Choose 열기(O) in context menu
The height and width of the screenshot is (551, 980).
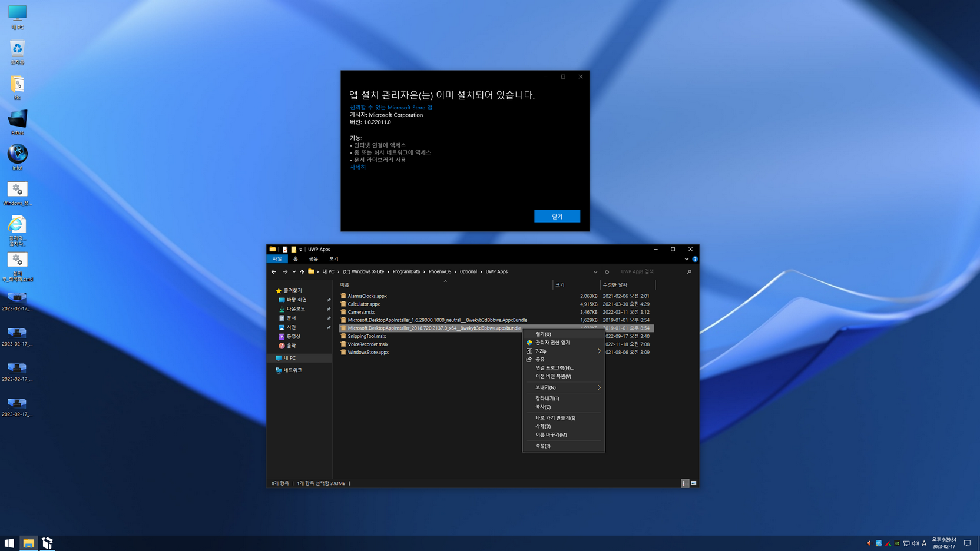(563, 334)
